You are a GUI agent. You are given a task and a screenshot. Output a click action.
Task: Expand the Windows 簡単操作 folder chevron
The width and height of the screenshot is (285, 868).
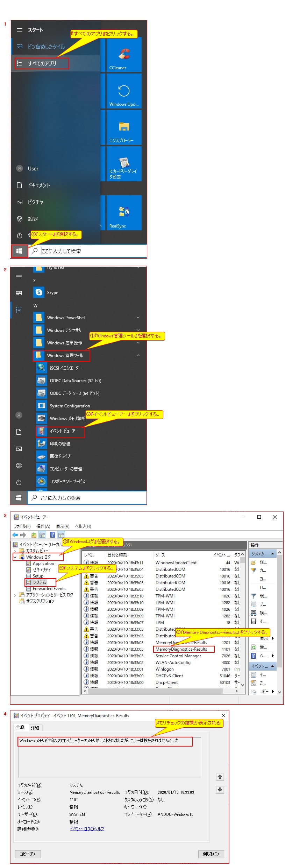point(138,343)
